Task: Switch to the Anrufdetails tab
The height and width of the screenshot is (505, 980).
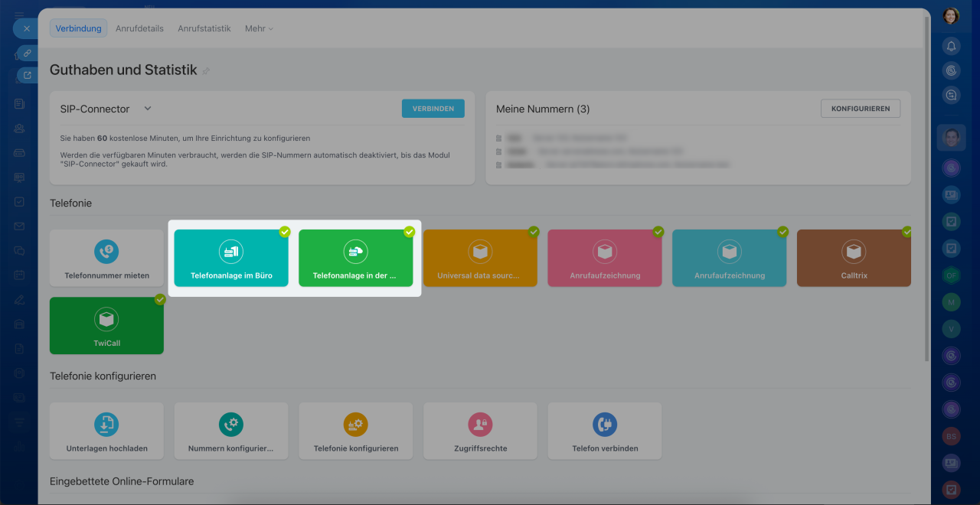Action: coord(139,28)
